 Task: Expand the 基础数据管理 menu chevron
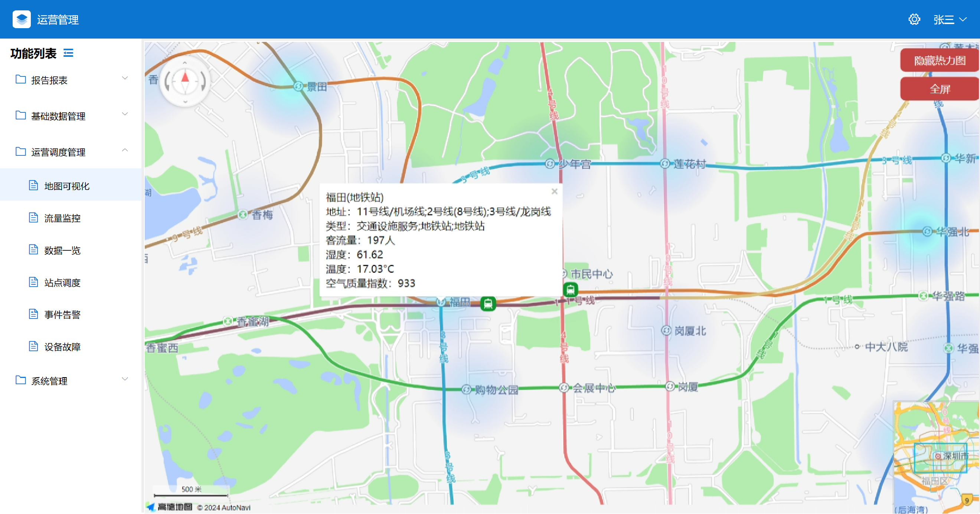(x=125, y=114)
